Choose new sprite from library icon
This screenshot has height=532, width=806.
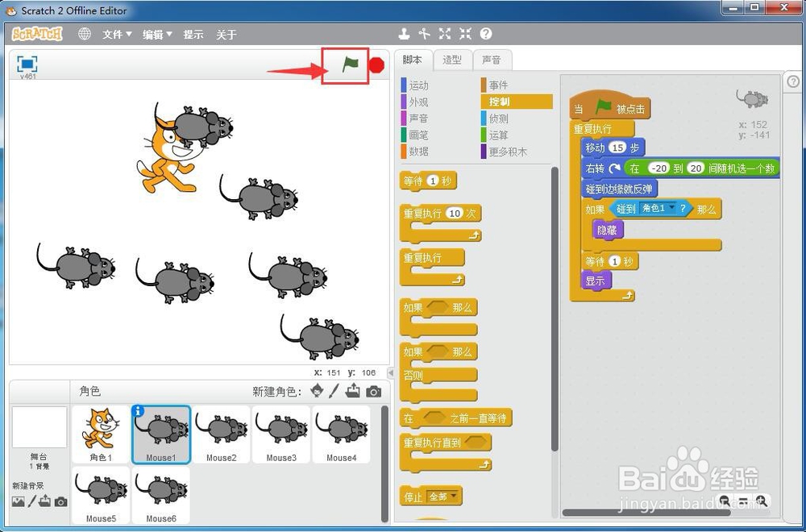(318, 391)
